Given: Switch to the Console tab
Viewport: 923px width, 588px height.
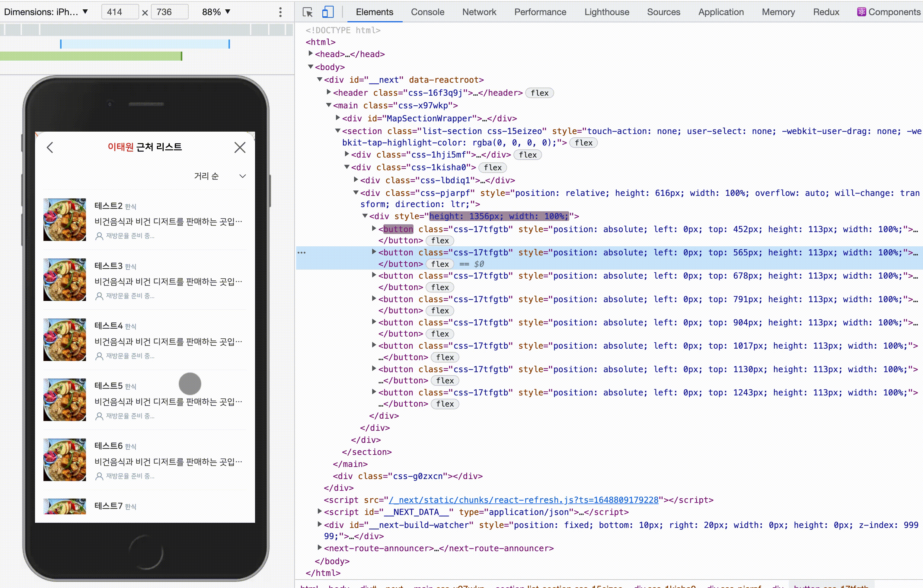Looking at the screenshot, I should pyautogui.click(x=427, y=12).
